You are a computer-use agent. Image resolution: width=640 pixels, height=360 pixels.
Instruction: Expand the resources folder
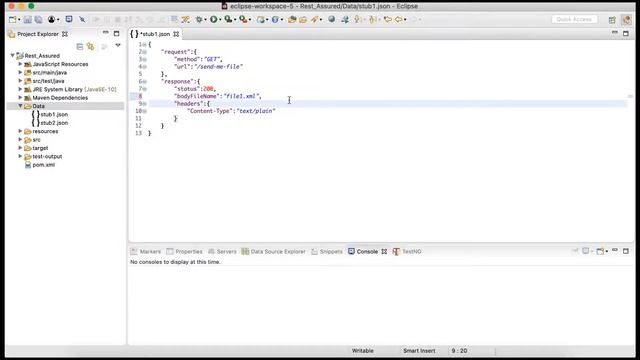click(20, 131)
